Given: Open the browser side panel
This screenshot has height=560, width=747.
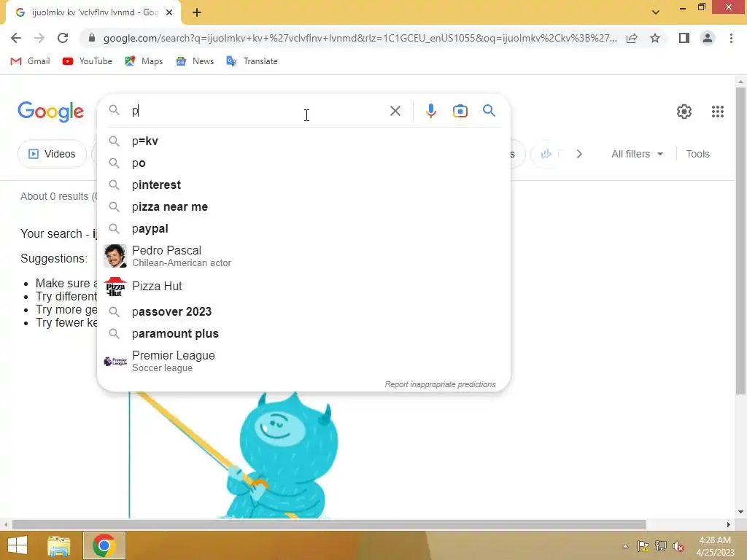Looking at the screenshot, I should [684, 38].
